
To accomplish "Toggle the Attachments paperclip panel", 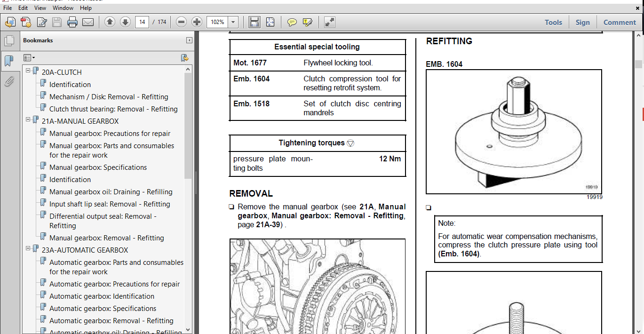I will [x=9, y=81].
